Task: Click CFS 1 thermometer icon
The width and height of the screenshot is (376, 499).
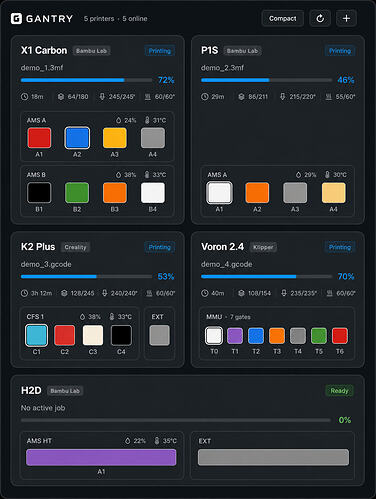Action: 112,317
